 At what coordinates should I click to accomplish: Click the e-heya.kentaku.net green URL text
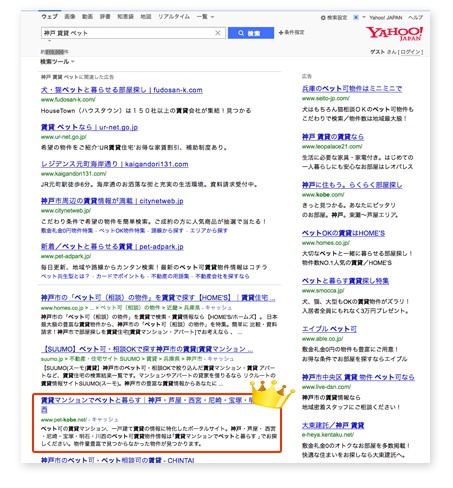point(328,435)
